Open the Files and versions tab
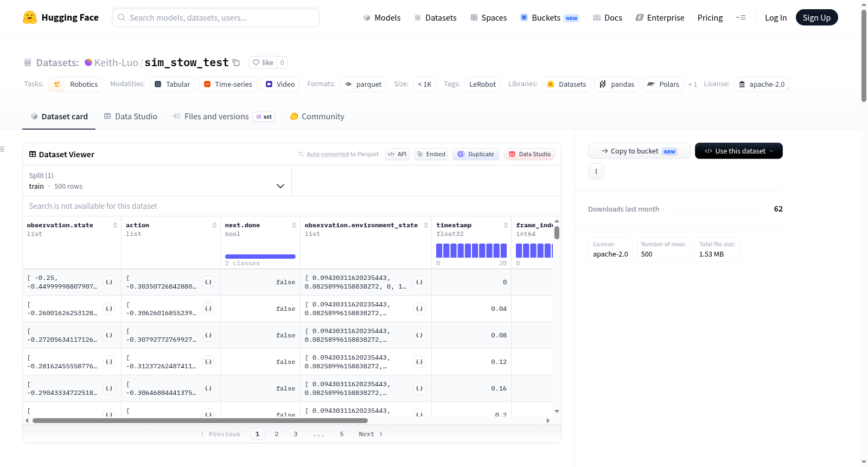The width and height of the screenshot is (868, 467). [x=224, y=117]
